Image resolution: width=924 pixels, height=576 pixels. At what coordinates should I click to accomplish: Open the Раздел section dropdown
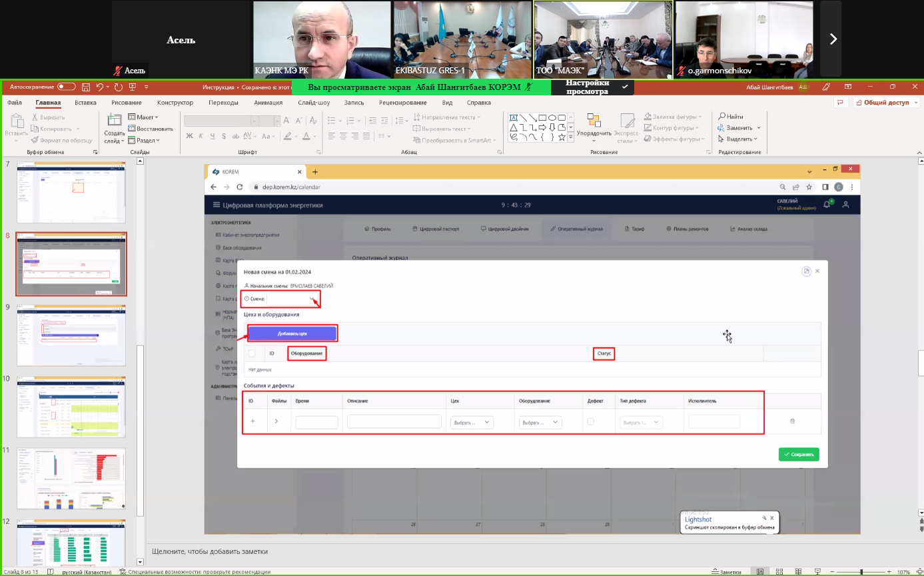[143, 140]
